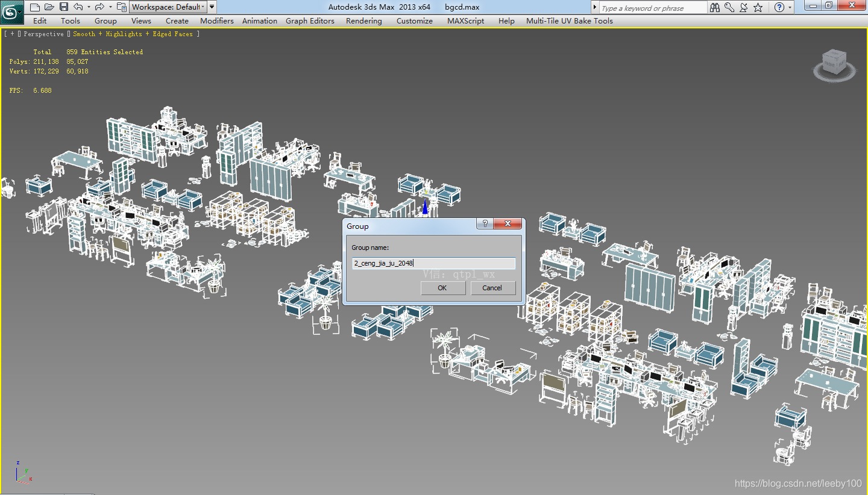Click the '859 Entities Selected' text
This screenshot has width=868, height=495.
coord(105,52)
